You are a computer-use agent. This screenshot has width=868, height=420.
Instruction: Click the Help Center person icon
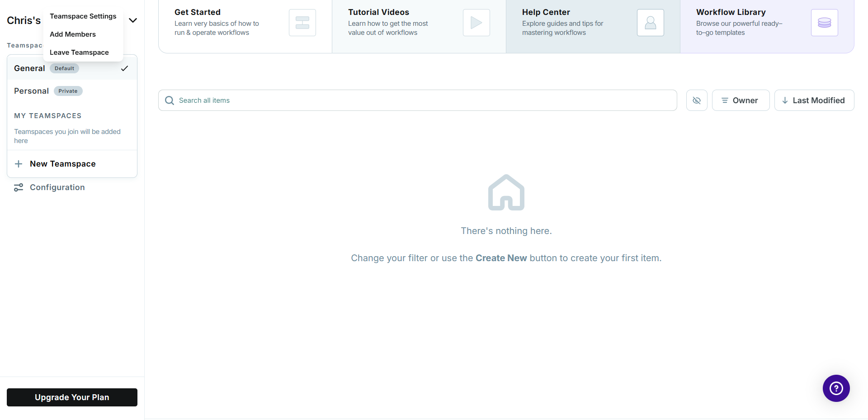[x=651, y=23]
